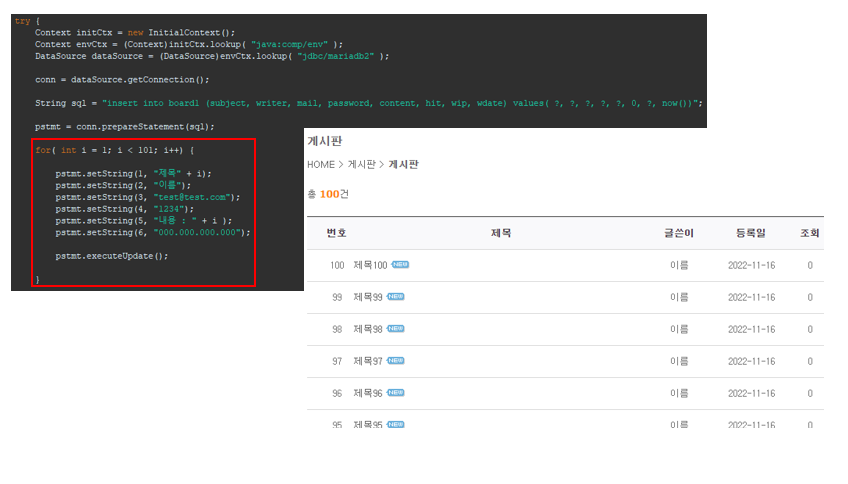Open post titled 제목98

point(368,329)
